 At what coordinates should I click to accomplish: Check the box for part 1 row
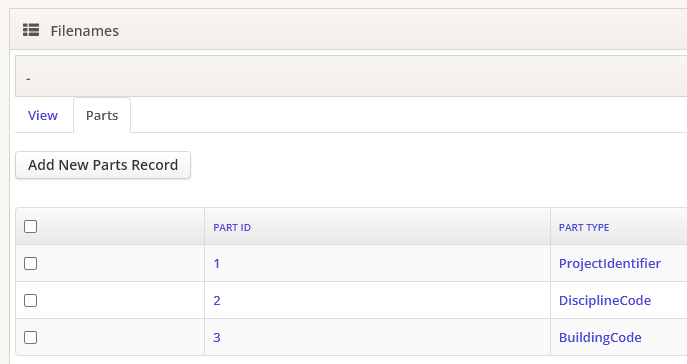[x=30, y=264]
